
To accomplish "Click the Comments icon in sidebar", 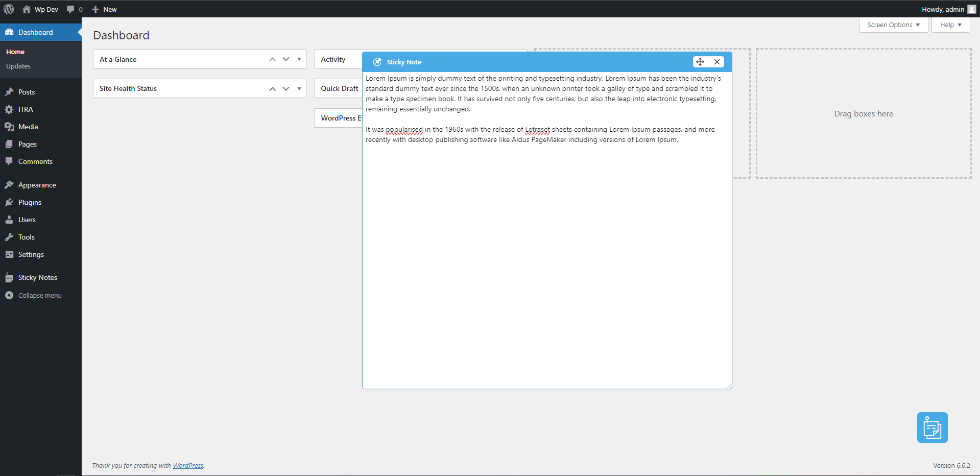I will point(9,161).
